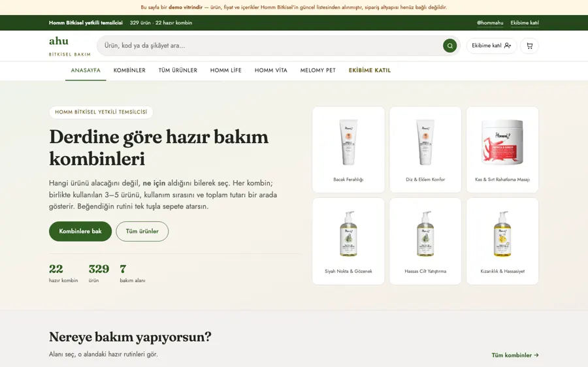Click the Homm Bitkisel Yetkili Temsilcisi badge
Viewport: 588px width, 367px height.
(x=101, y=112)
